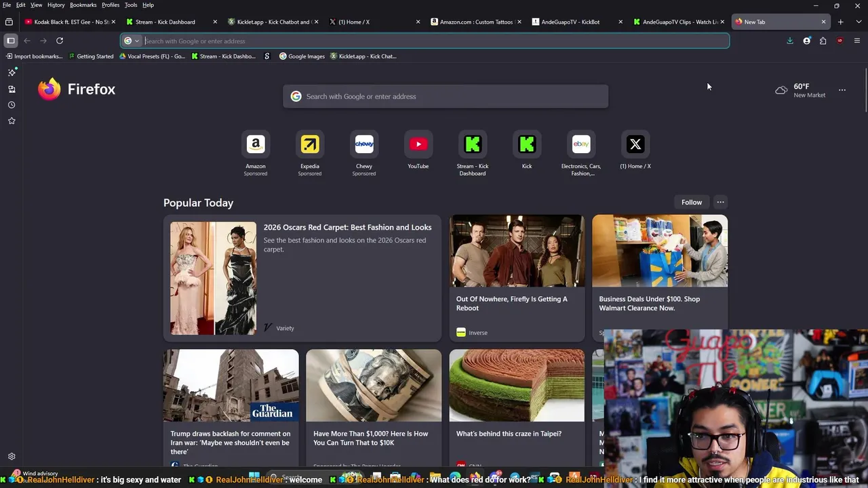Open Import bookmarks toolbar item
Viewport: 868px width, 488px height.
pos(34,56)
